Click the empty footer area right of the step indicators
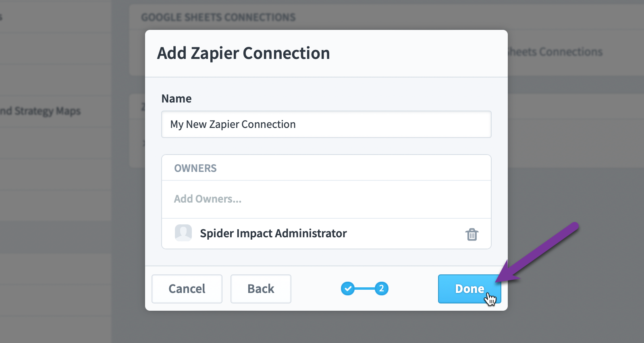 click(x=413, y=289)
